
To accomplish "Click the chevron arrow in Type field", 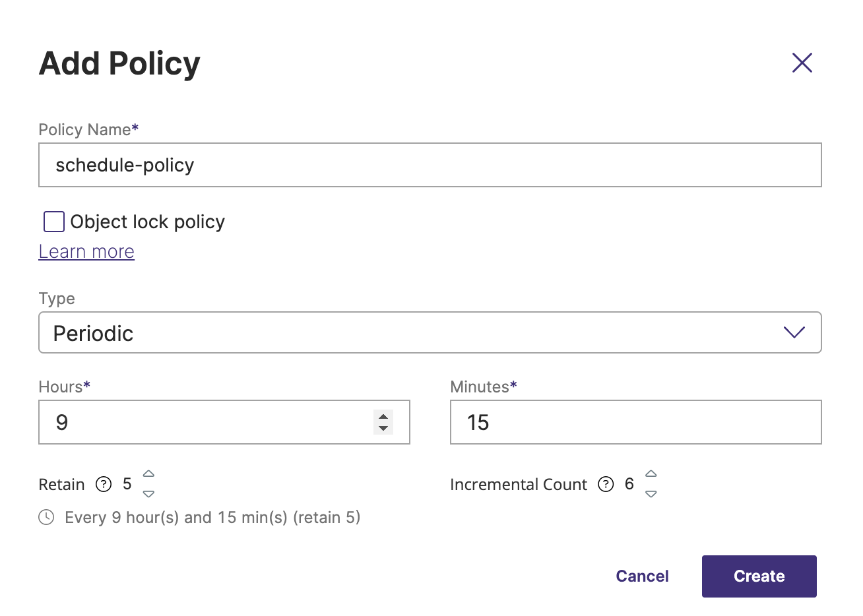I will tap(794, 332).
